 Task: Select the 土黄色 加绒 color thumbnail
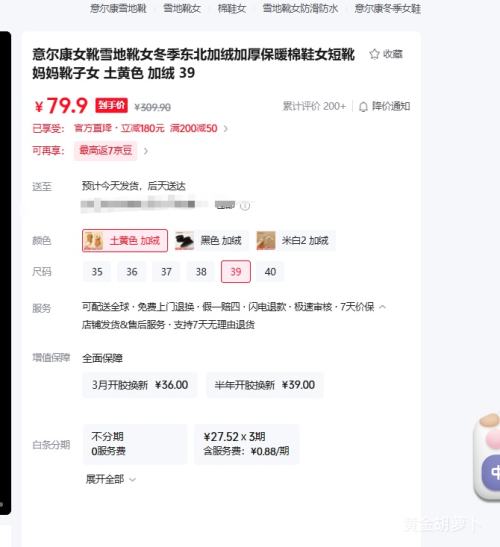point(94,240)
